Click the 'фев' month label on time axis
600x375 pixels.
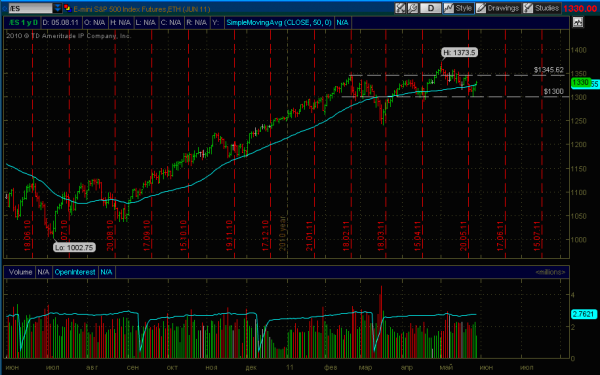[331, 368]
